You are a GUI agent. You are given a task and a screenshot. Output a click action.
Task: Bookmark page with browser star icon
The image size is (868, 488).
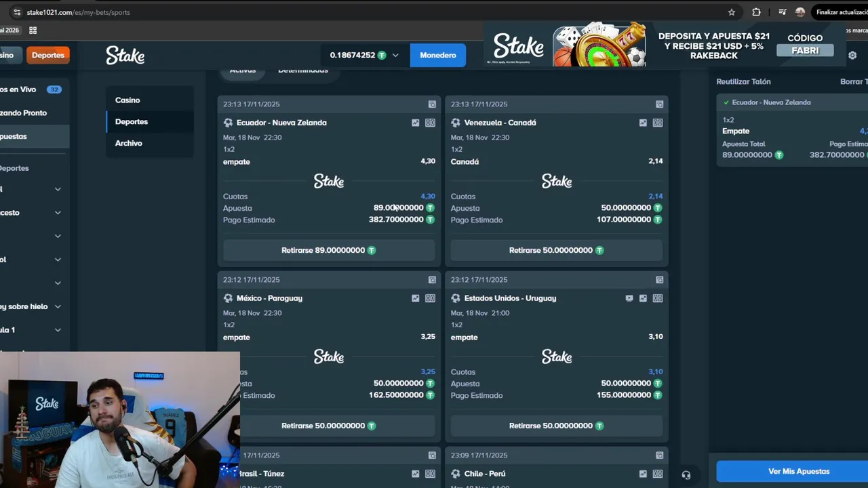[732, 12]
